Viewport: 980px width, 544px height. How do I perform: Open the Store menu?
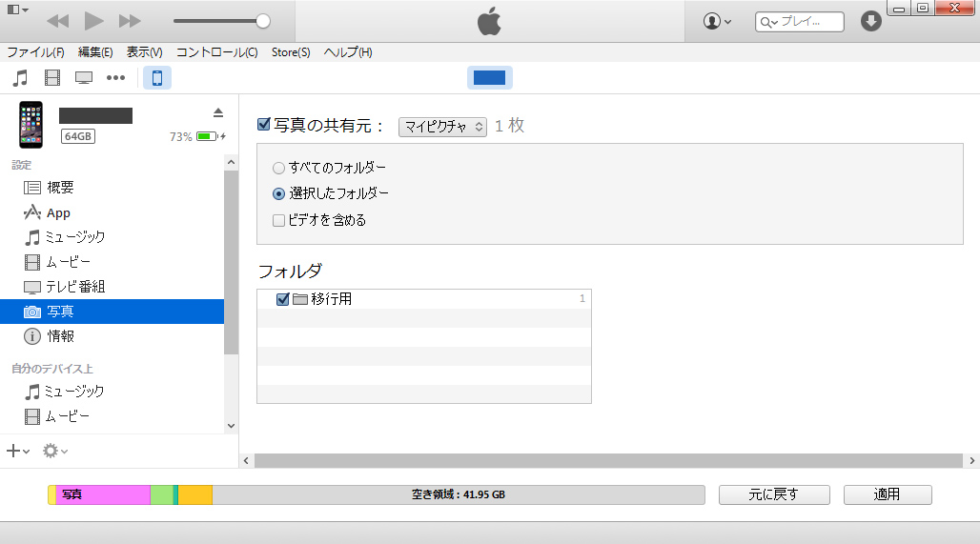point(290,52)
